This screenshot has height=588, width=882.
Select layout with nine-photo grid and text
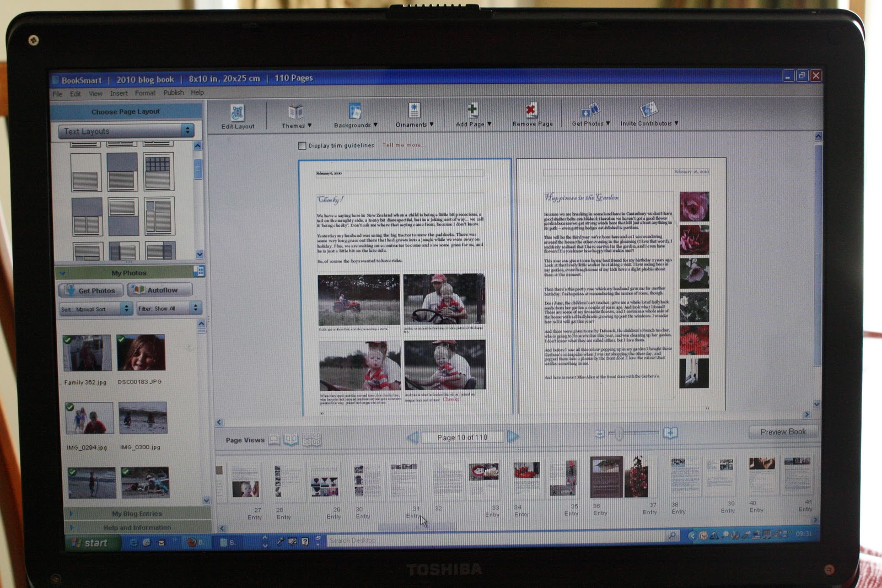(x=158, y=172)
